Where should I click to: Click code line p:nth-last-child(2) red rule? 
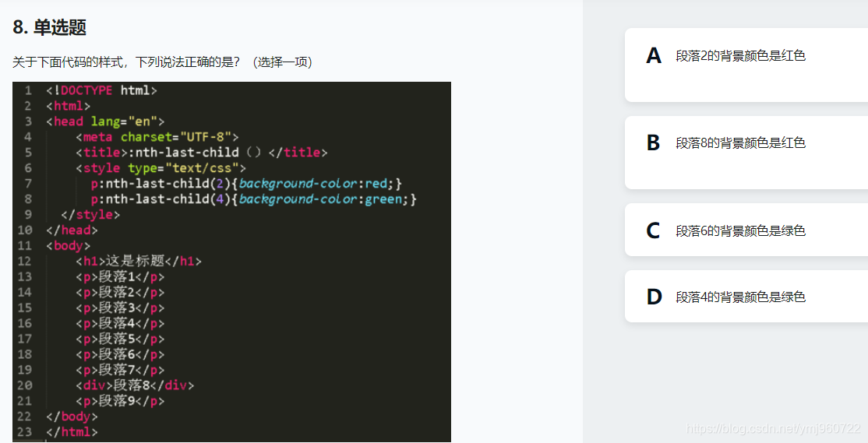pos(247,184)
